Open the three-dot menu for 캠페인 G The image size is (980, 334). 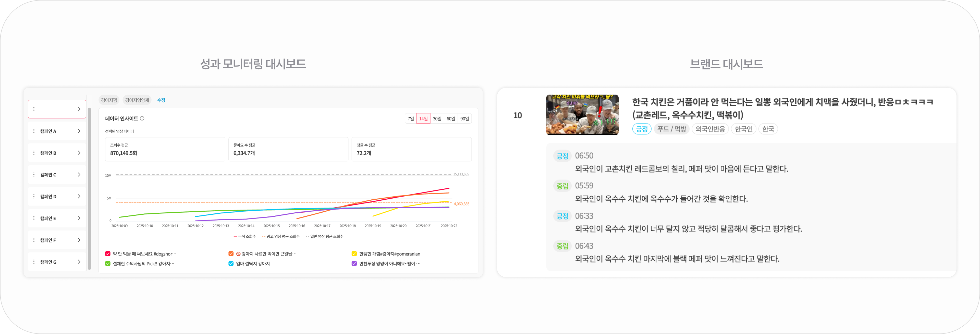[34, 262]
